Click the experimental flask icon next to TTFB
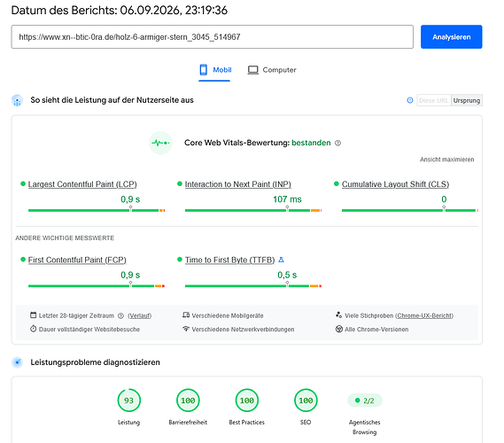The image size is (504, 443). (x=282, y=260)
